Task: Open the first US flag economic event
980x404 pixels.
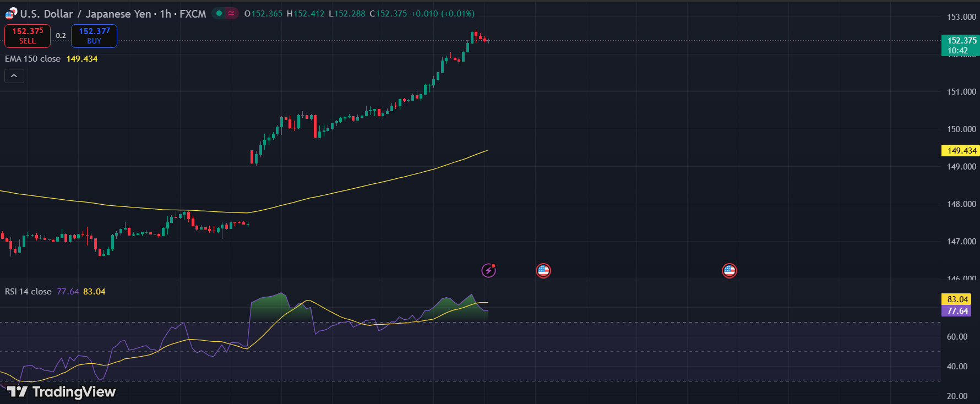Action: click(x=543, y=270)
